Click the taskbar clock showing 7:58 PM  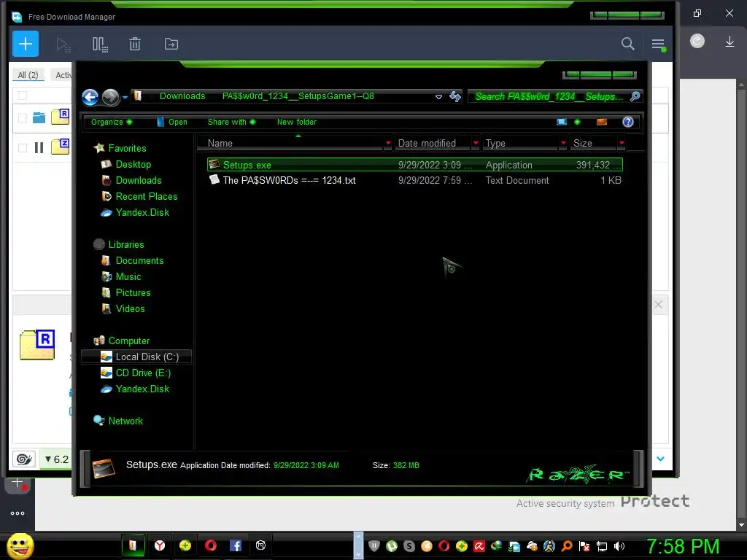(x=682, y=546)
